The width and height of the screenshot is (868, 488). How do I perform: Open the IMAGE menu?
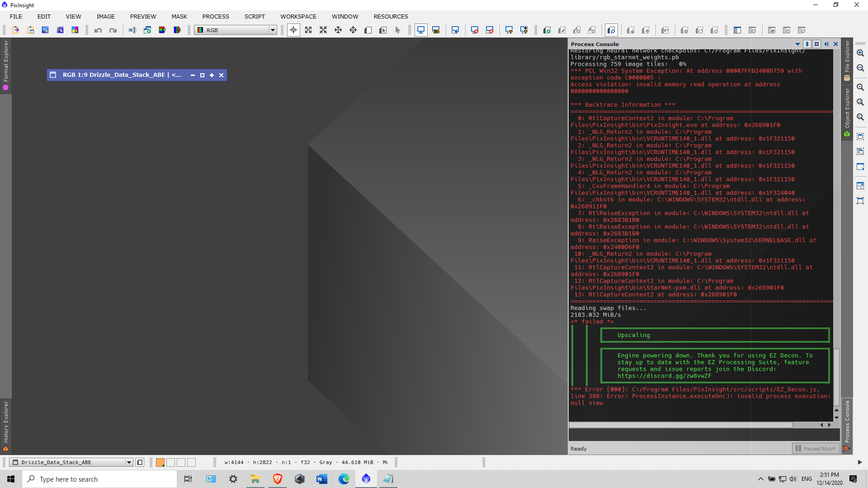[106, 16]
